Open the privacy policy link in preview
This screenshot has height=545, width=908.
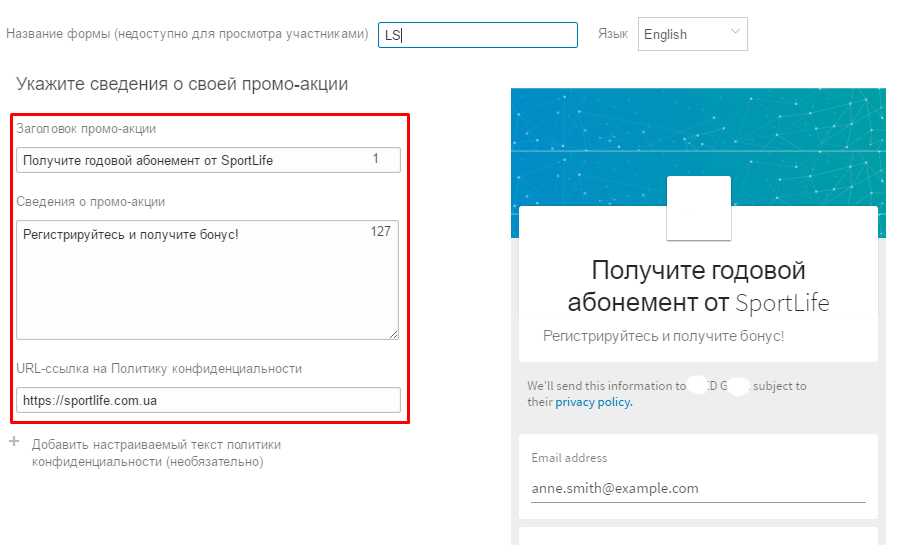coord(594,402)
